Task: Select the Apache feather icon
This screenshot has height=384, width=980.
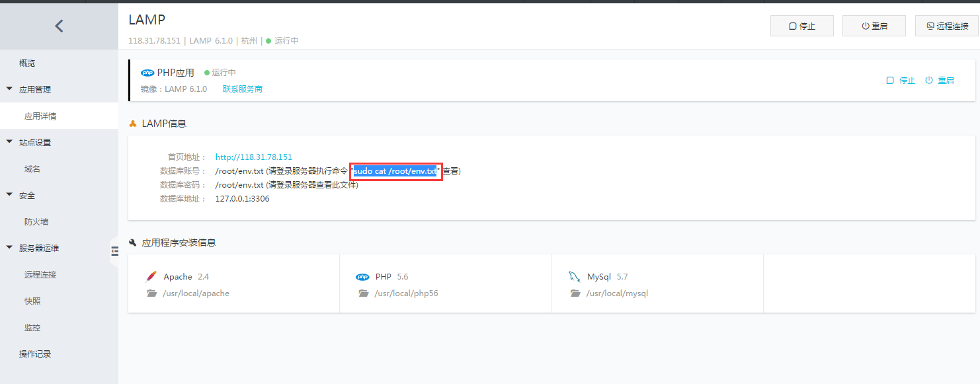Action: (151, 276)
